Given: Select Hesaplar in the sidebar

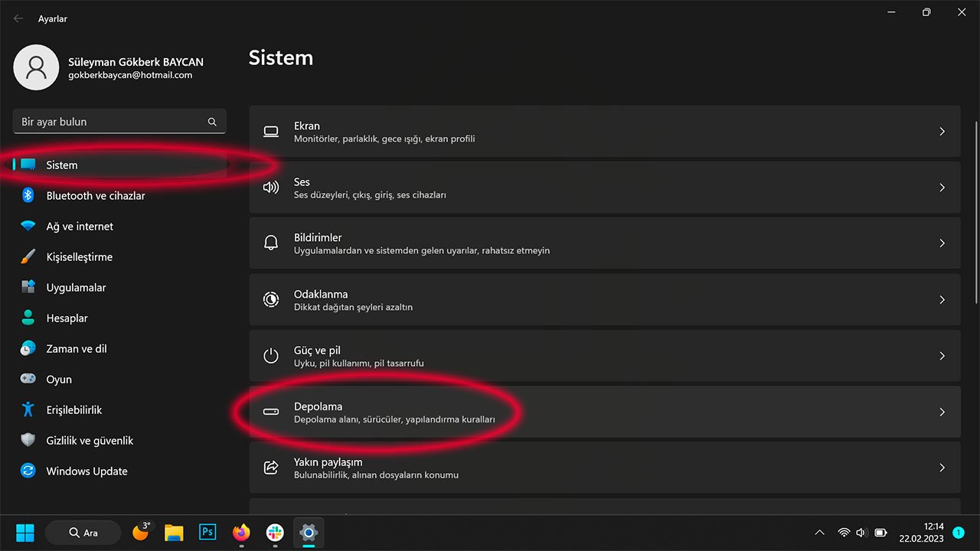Looking at the screenshot, I should (x=119, y=318).
